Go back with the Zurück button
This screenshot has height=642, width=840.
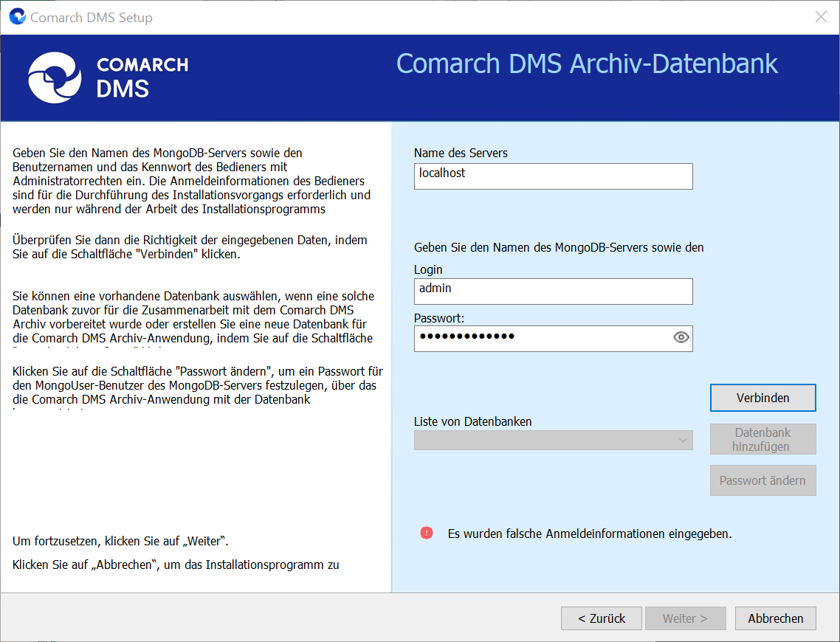[601, 618]
